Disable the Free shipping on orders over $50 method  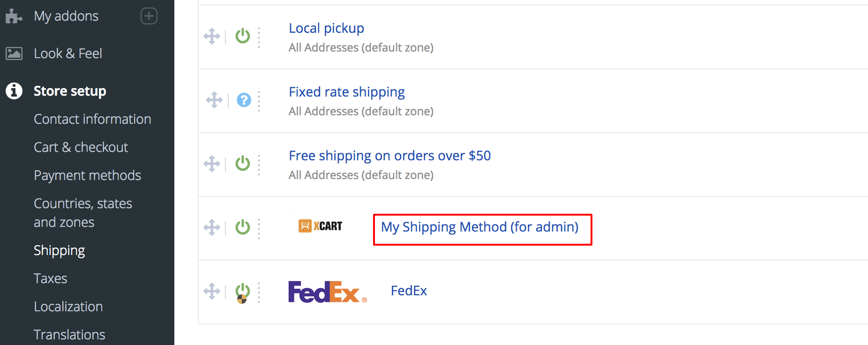tap(243, 164)
